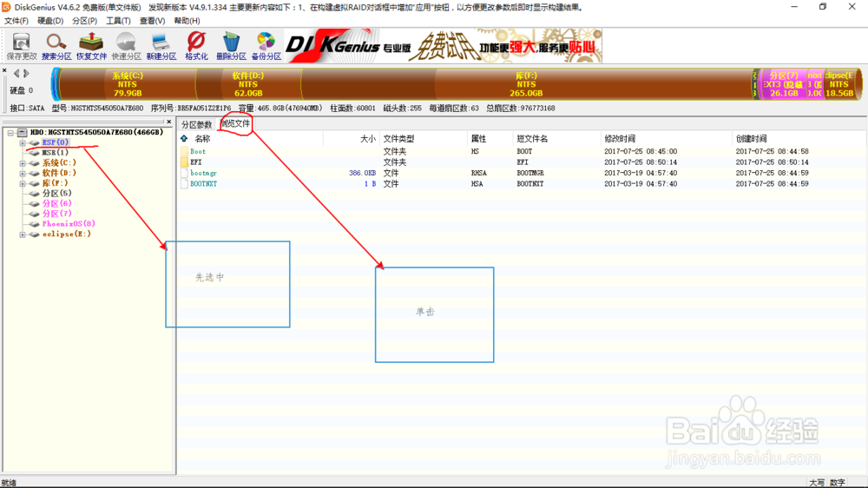Launch the 恢复文件 file recovery tool
The width and height of the screenshot is (868, 488).
(91, 46)
